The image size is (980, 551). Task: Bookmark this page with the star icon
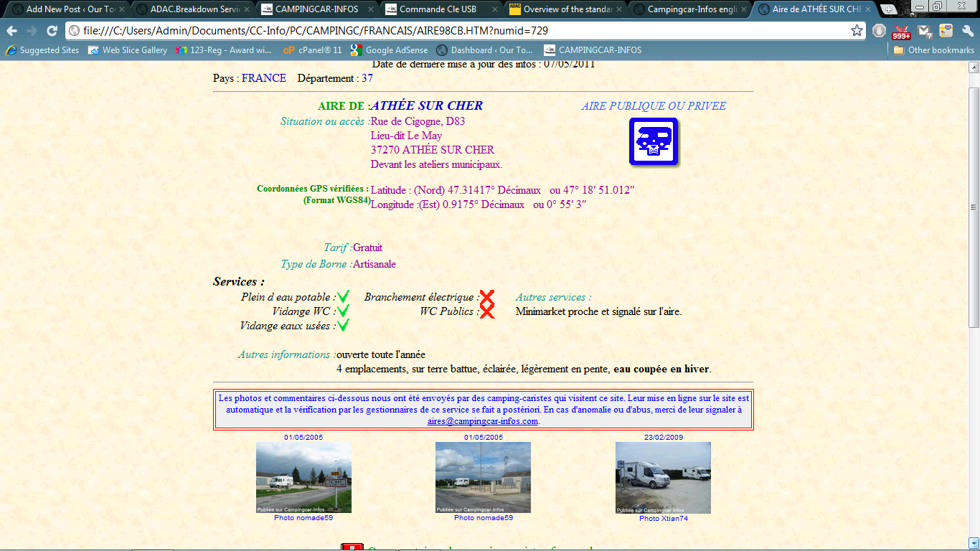tap(857, 31)
